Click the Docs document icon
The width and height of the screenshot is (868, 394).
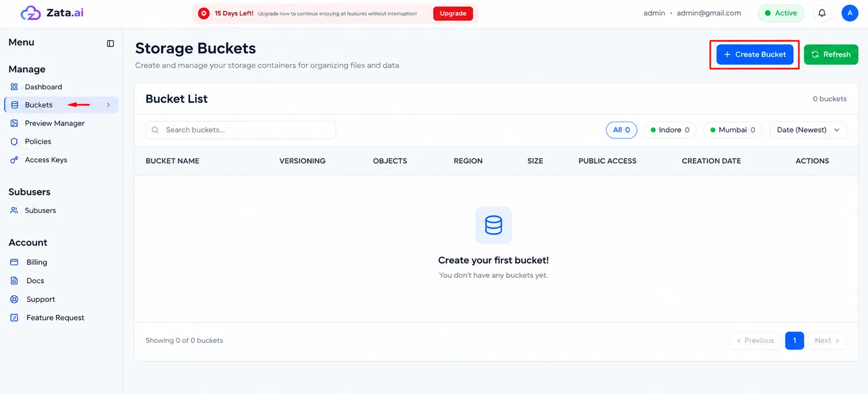coord(14,281)
